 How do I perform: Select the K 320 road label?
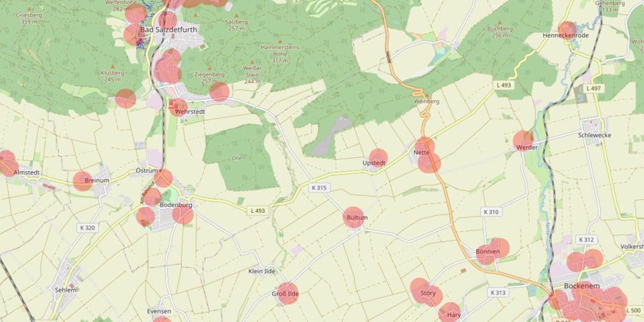pos(86,228)
